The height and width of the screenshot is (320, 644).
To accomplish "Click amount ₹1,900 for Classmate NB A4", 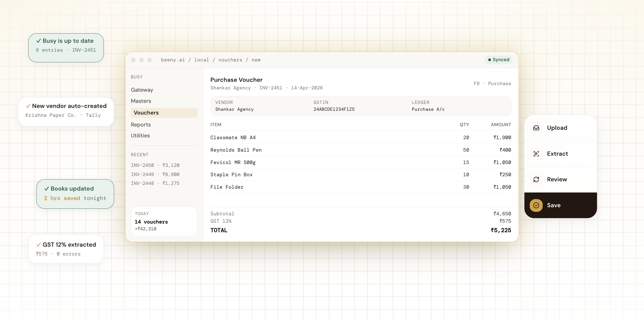I will [502, 137].
